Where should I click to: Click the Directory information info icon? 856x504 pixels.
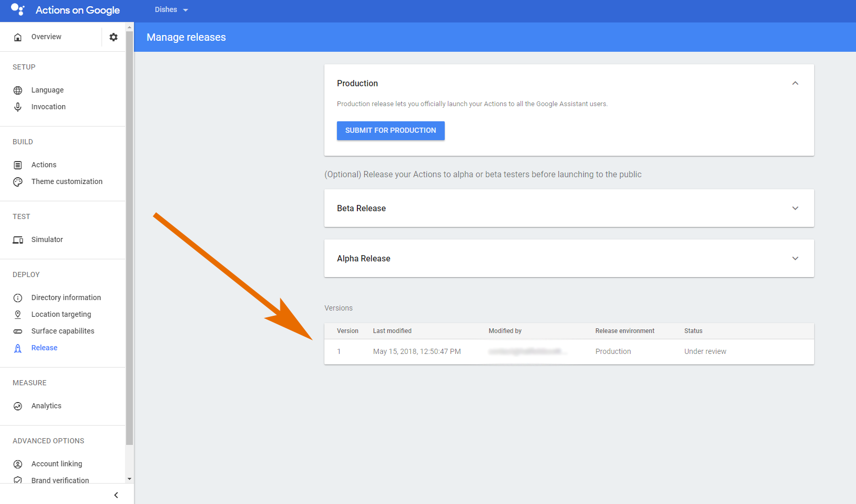[18, 298]
